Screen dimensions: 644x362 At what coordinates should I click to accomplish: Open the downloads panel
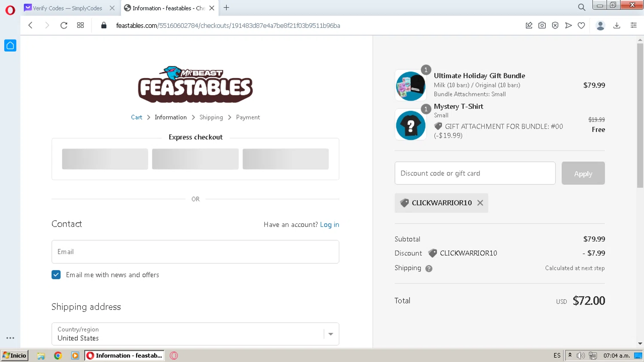coord(617,25)
